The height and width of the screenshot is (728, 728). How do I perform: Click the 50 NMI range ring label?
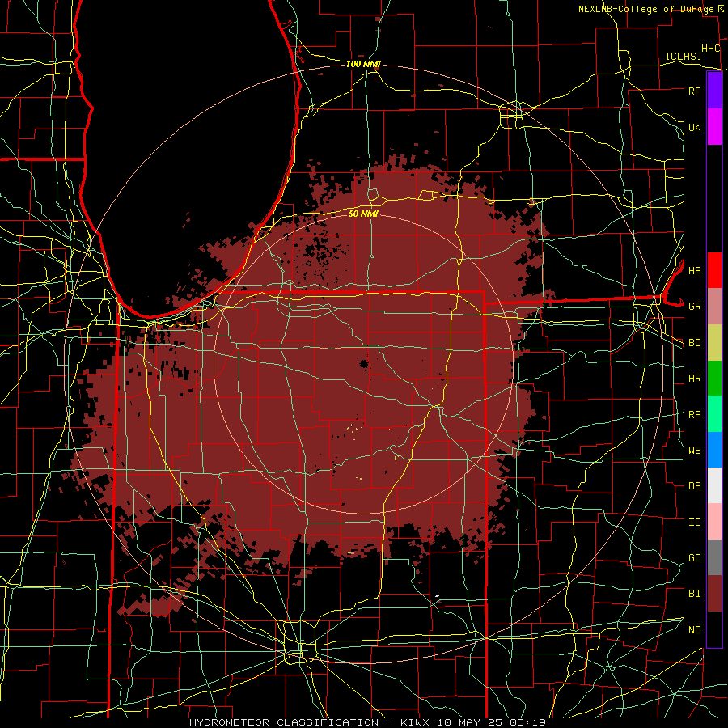tap(363, 214)
